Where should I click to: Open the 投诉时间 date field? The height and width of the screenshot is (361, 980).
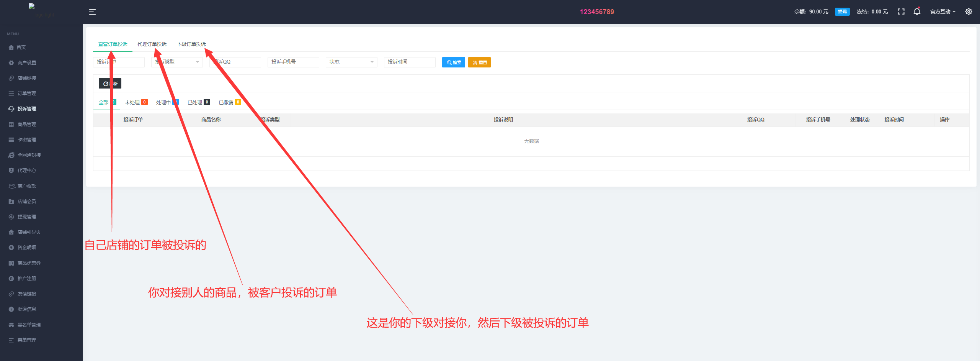410,62
